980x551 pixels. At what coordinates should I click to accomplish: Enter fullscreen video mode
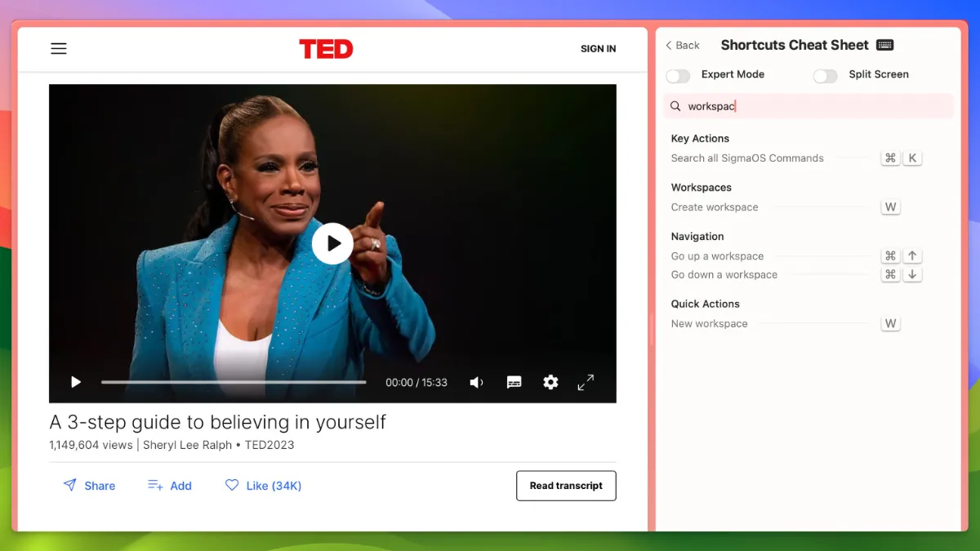pos(586,382)
